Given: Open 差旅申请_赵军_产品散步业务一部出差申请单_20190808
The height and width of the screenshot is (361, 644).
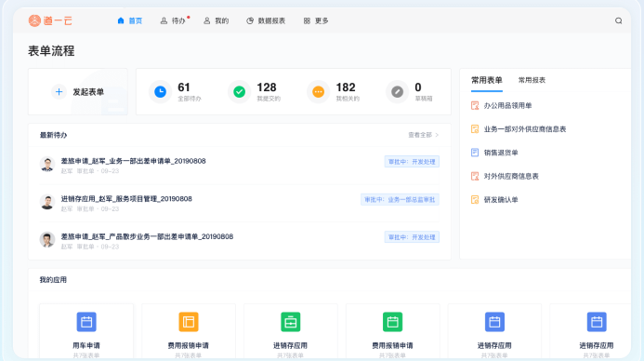Looking at the screenshot, I should click(x=147, y=236).
